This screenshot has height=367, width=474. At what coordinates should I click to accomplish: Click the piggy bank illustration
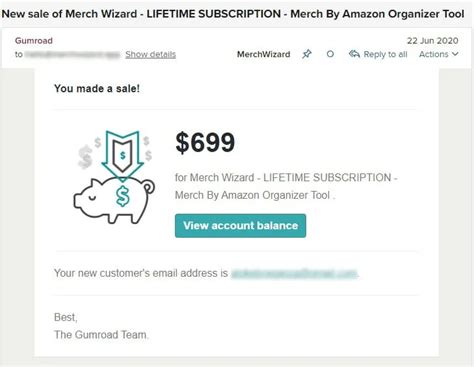[114, 200]
